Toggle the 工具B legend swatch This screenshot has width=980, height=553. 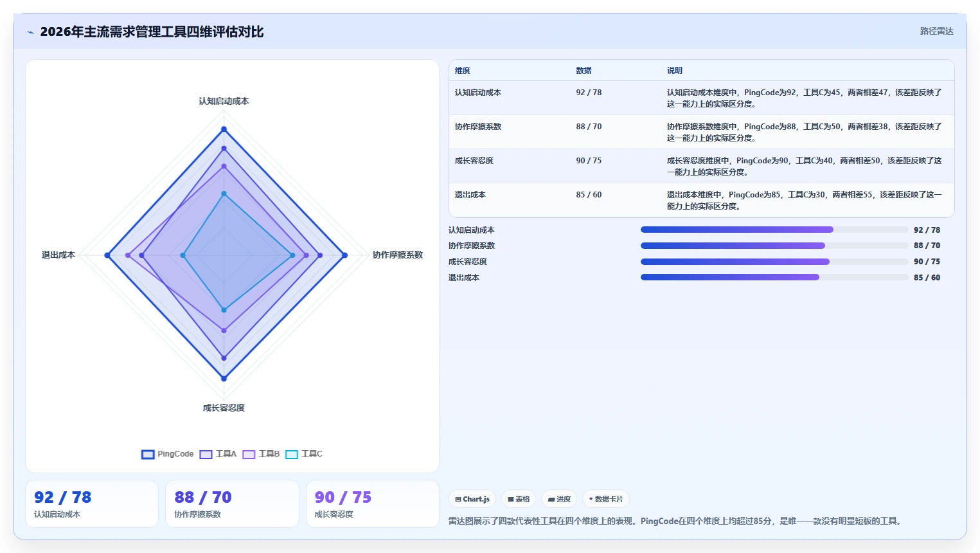(x=249, y=455)
